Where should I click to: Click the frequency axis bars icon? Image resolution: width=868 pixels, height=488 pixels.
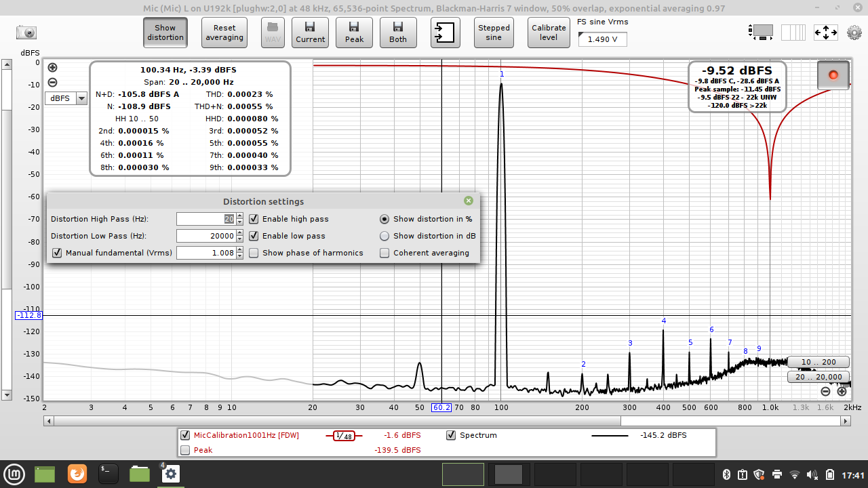click(x=793, y=32)
